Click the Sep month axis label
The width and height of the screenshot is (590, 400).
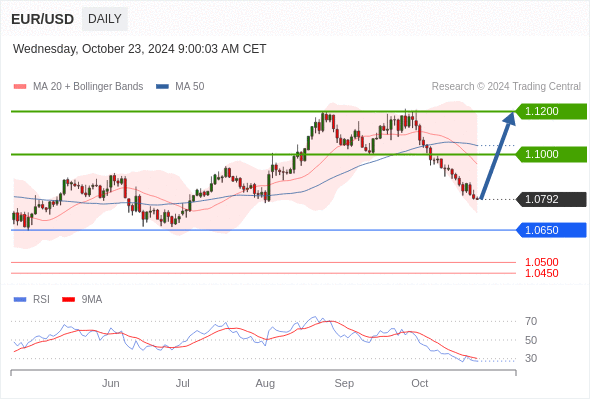click(x=344, y=383)
